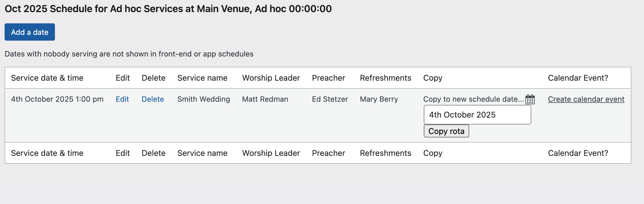Click the bottom footer Preacher column label
This screenshot has width=644, height=204.
[328, 153]
